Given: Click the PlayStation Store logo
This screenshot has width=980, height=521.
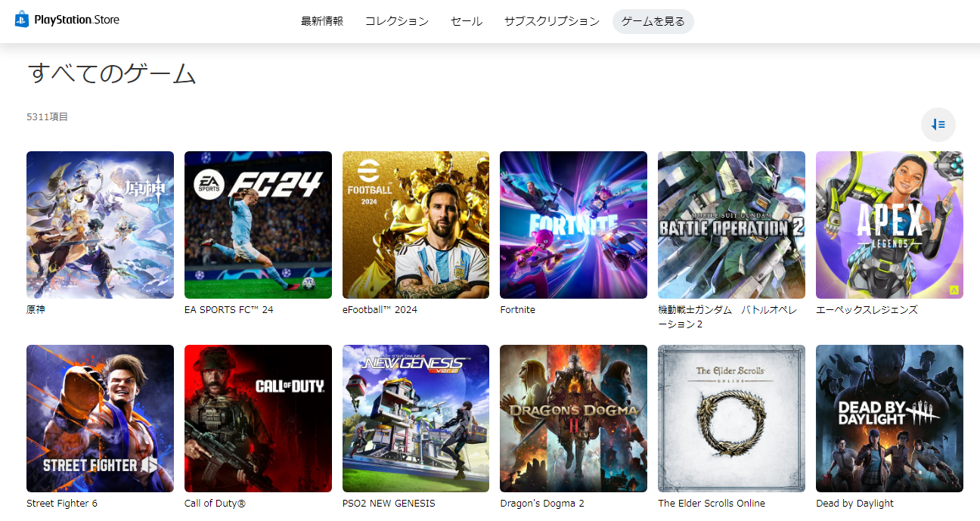Looking at the screenshot, I should point(67,20).
